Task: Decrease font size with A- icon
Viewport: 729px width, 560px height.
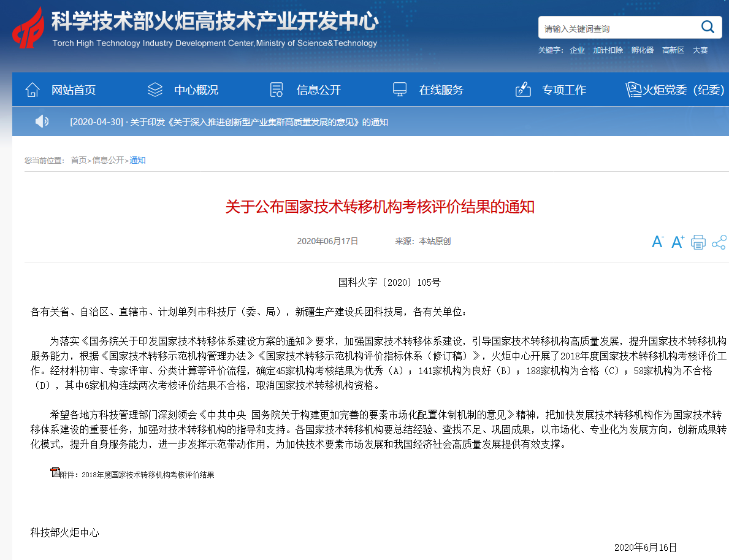Action: pos(657,242)
